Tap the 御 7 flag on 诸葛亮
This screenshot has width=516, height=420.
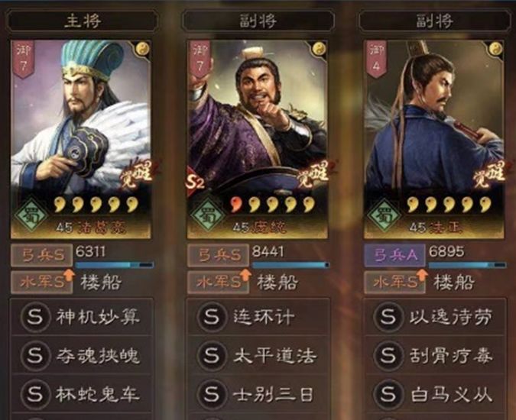click(x=24, y=59)
